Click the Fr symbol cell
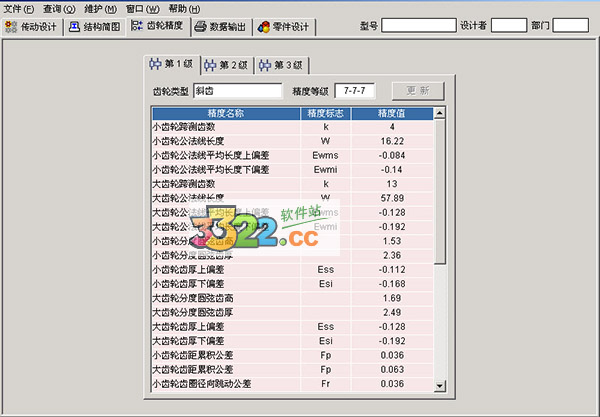600x417 pixels. pyautogui.click(x=325, y=384)
